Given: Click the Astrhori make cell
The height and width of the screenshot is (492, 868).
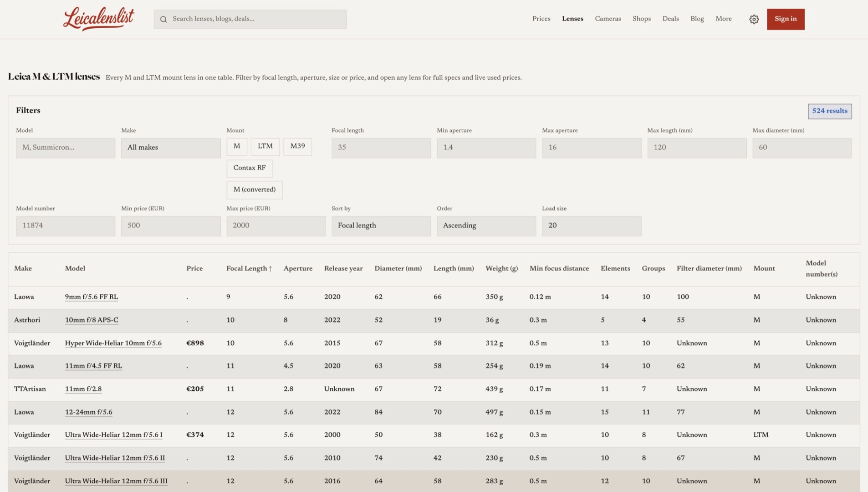Looking at the screenshot, I should 27,320.
